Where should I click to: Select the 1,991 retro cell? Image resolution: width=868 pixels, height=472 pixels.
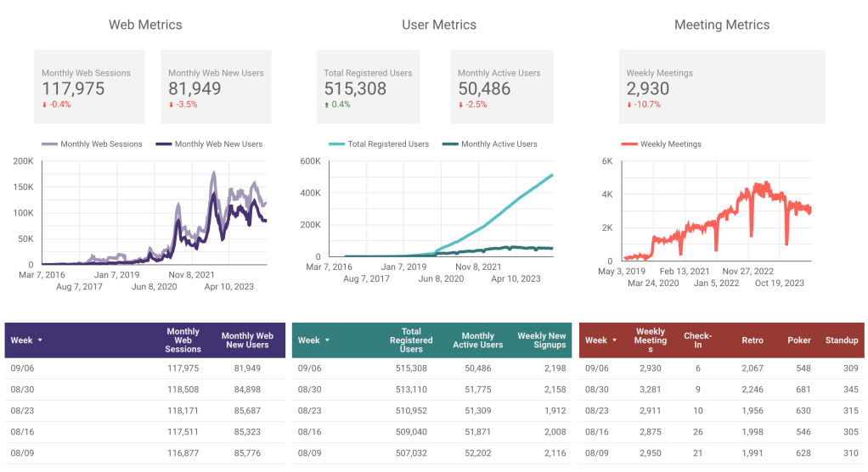click(752, 453)
